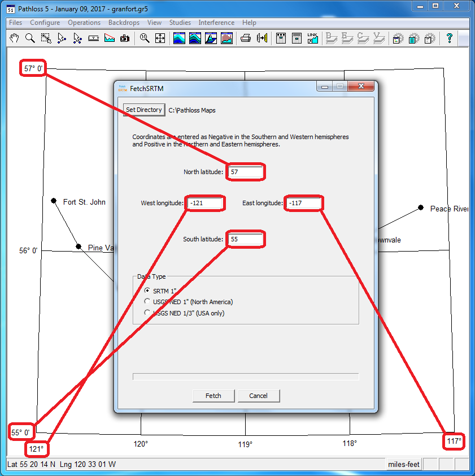
Task: Select the SRTM 1" data type
Action: click(147, 291)
